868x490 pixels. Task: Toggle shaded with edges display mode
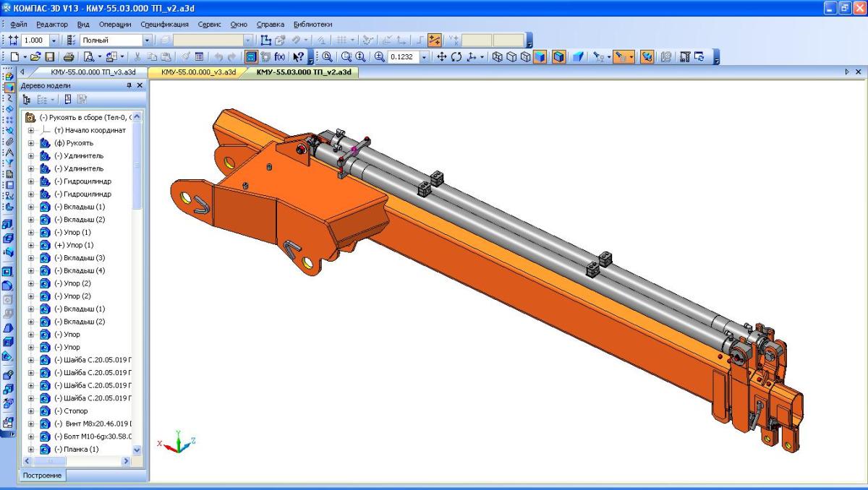click(558, 56)
